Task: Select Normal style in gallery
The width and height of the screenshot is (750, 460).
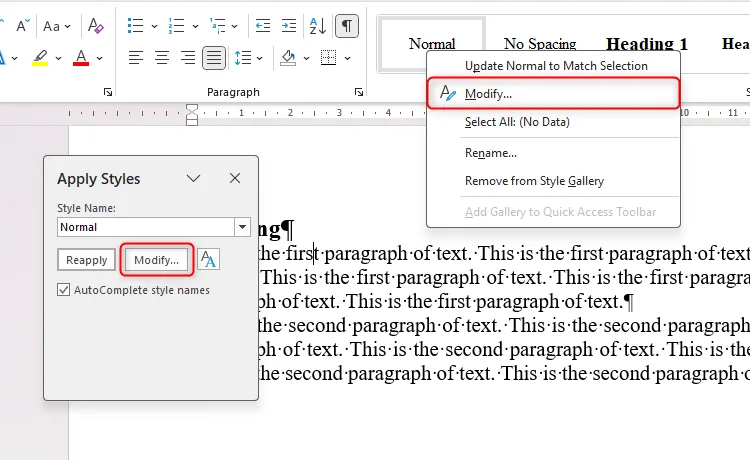Action: tap(432, 44)
